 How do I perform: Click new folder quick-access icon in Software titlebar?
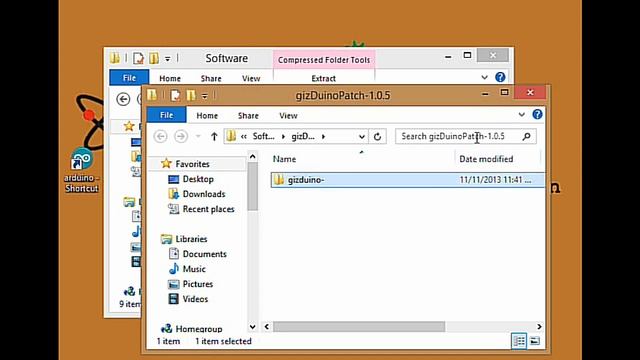coord(154,58)
